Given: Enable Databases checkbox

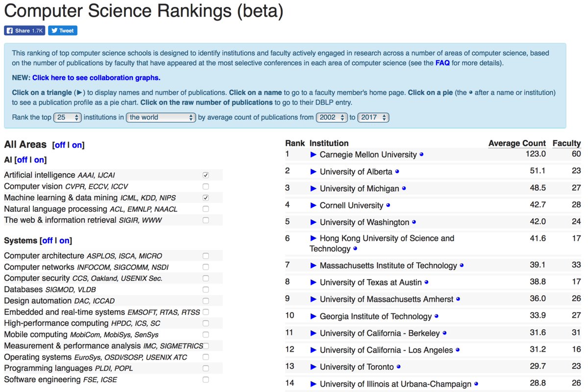Looking at the screenshot, I should point(206,290).
